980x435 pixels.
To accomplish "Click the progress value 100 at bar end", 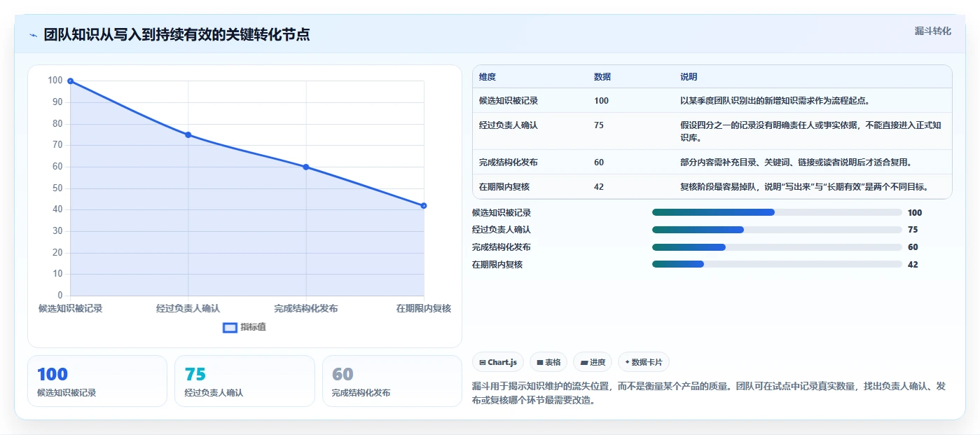I will [x=914, y=213].
